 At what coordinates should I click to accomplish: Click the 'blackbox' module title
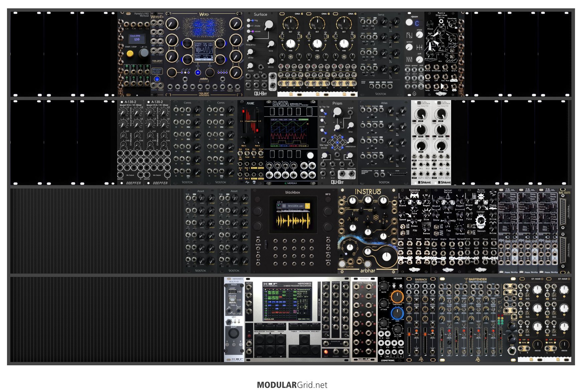coord(293,192)
